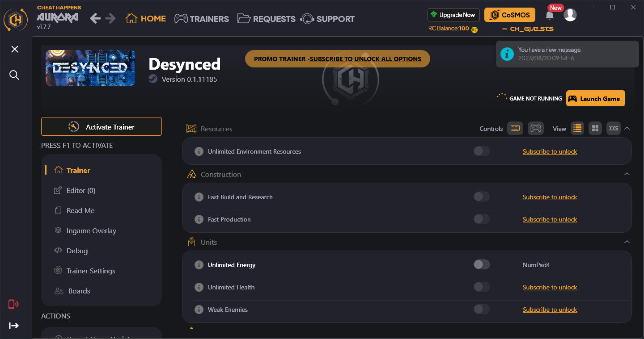This screenshot has height=339, width=644.
Task: Click Subscribe to unlock for Weak Enemies
Action: tap(550, 310)
